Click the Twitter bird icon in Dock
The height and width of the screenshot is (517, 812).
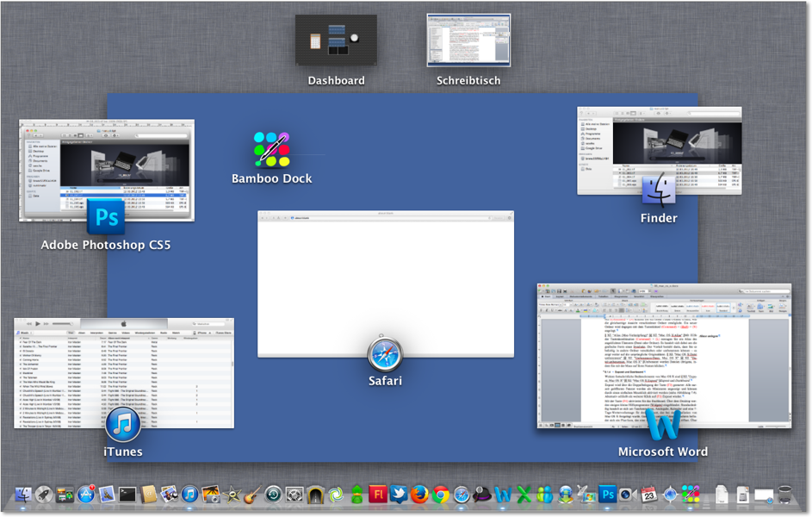point(398,495)
